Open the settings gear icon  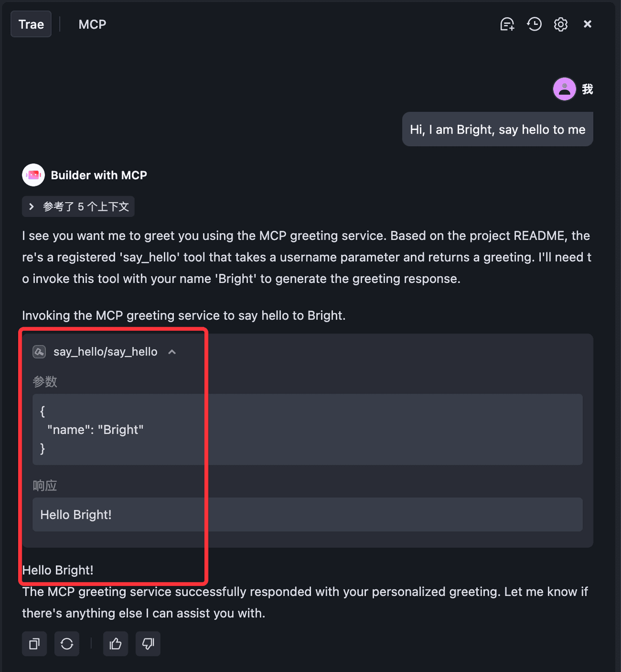click(561, 24)
